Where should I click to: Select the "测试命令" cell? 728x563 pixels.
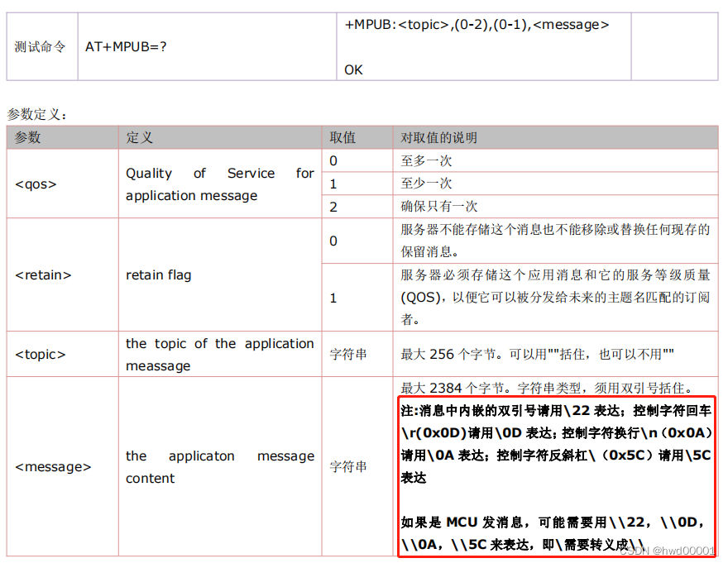(42, 47)
